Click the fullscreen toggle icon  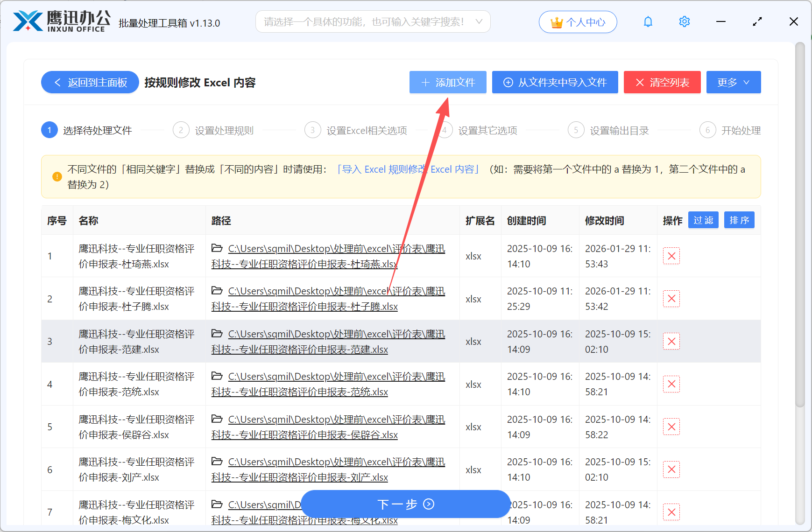757,21
